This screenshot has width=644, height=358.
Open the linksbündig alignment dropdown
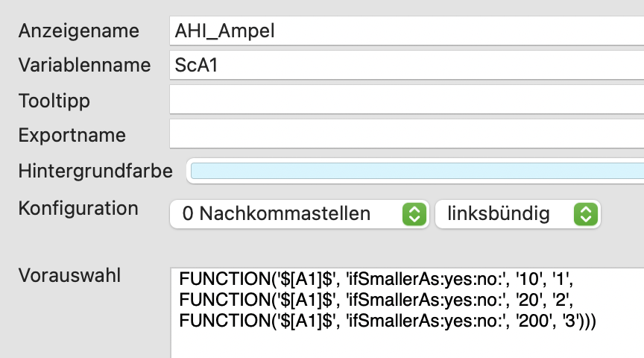coord(518,214)
